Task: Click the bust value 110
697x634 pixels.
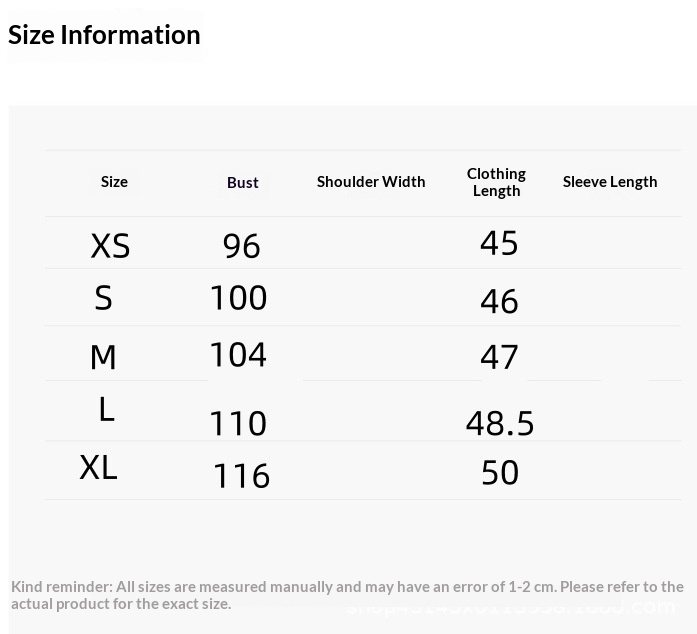Action: 238,423
